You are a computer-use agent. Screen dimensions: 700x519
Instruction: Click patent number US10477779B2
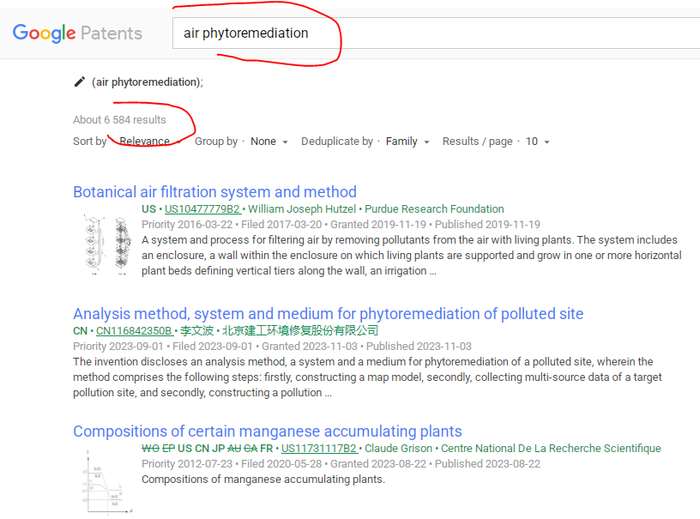(x=202, y=209)
